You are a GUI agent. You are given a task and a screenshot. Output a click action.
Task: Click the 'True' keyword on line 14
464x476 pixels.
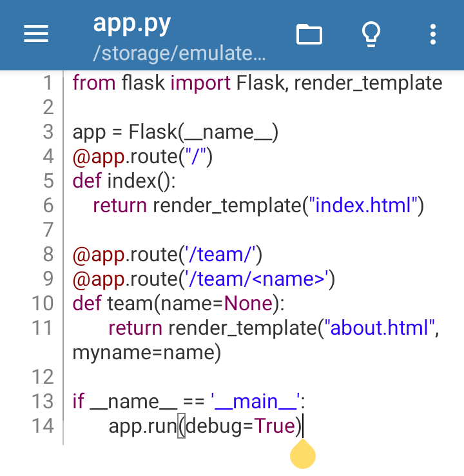click(x=275, y=426)
